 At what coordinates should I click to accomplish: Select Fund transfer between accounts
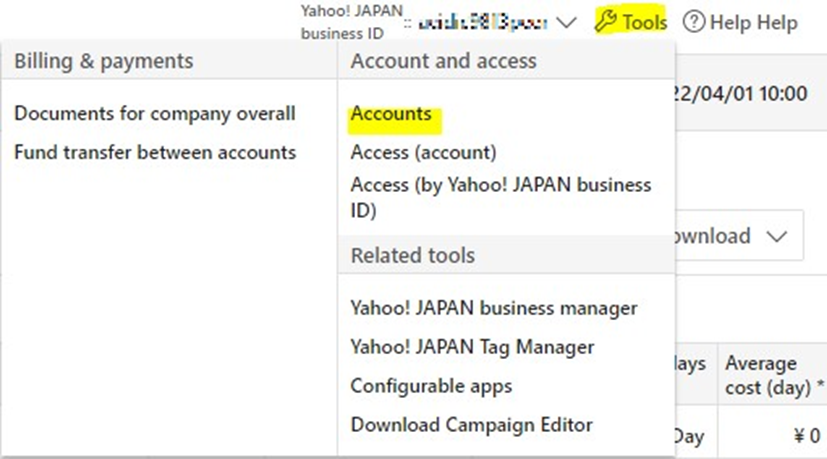click(155, 152)
